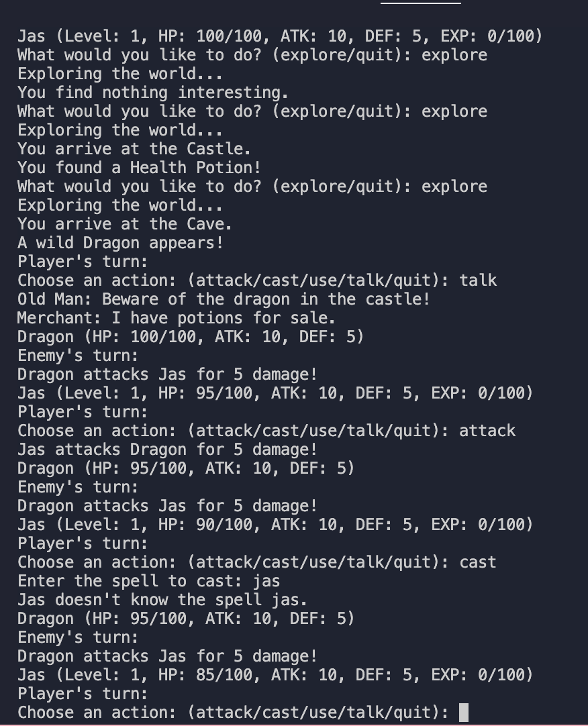
Task: Click the typed 'cast' command after the prompt
Action: 478,562
